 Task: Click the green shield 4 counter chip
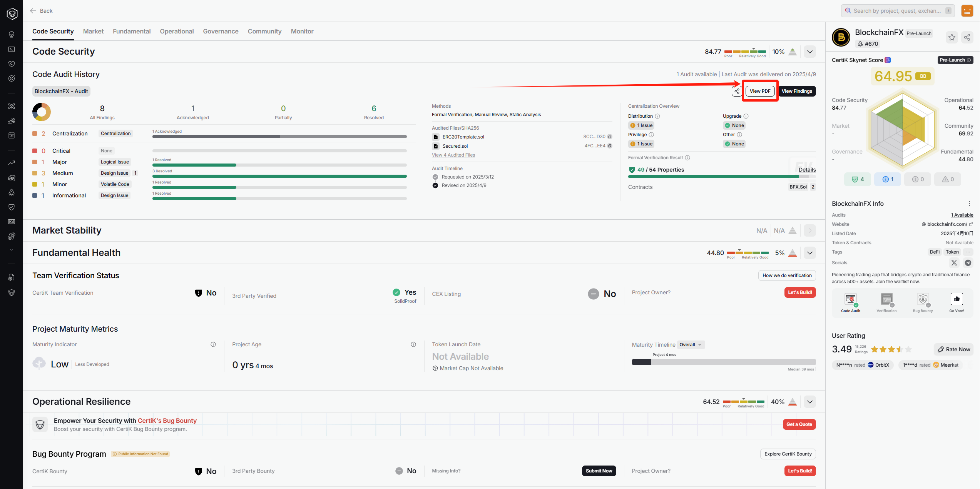click(x=858, y=179)
